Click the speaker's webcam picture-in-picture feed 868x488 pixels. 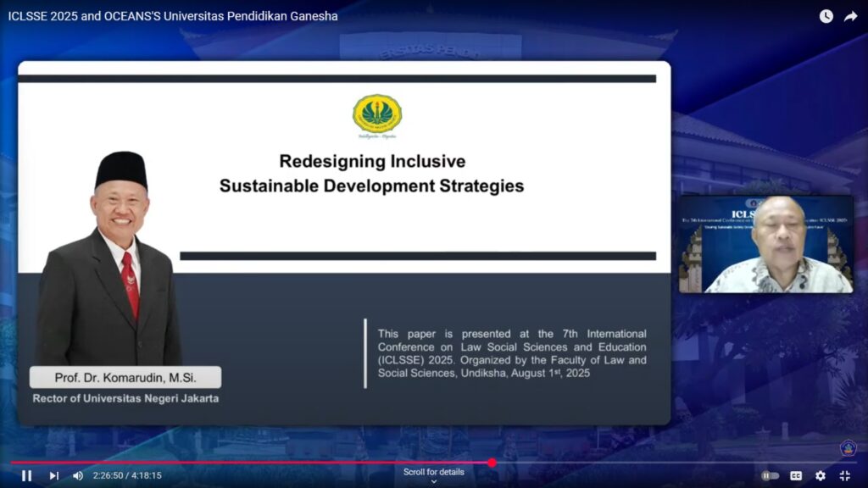coord(766,244)
